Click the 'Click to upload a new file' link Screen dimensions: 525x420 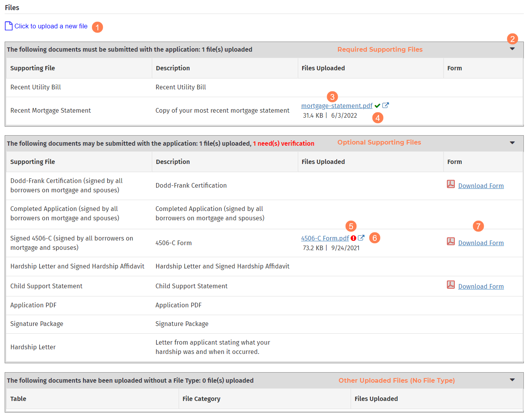click(x=51, y=26)
